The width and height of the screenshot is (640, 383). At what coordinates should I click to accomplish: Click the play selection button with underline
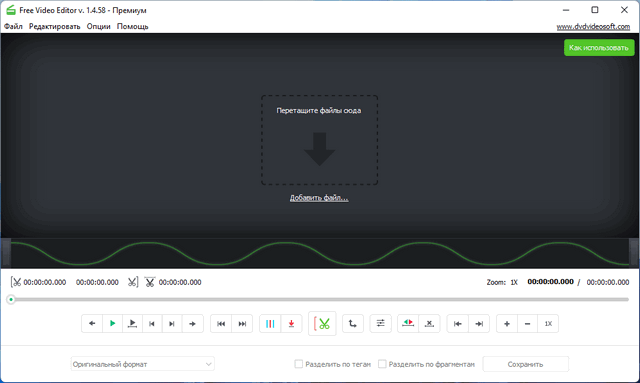tap(132, 323)
